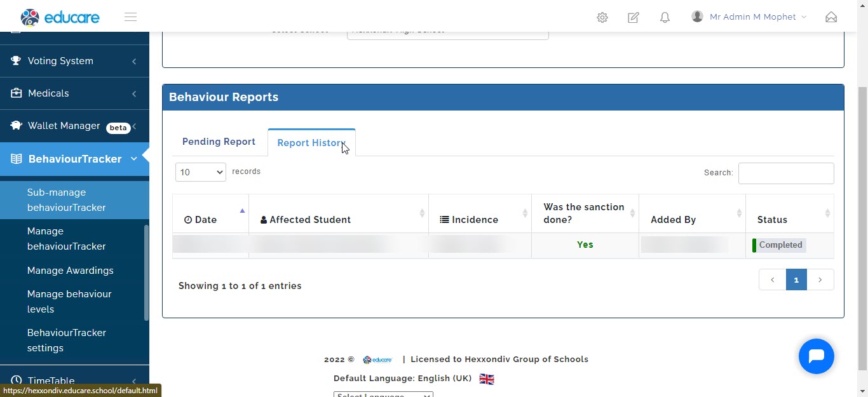The image size is (868, 397).
Task: Click 'Default Language: English (UK)' text
Action: 402,379
